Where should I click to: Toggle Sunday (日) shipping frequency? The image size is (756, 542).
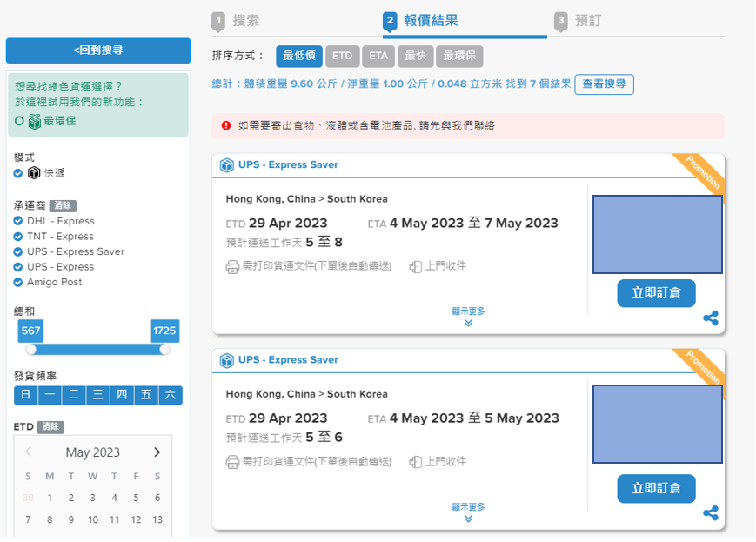[26, 395]
